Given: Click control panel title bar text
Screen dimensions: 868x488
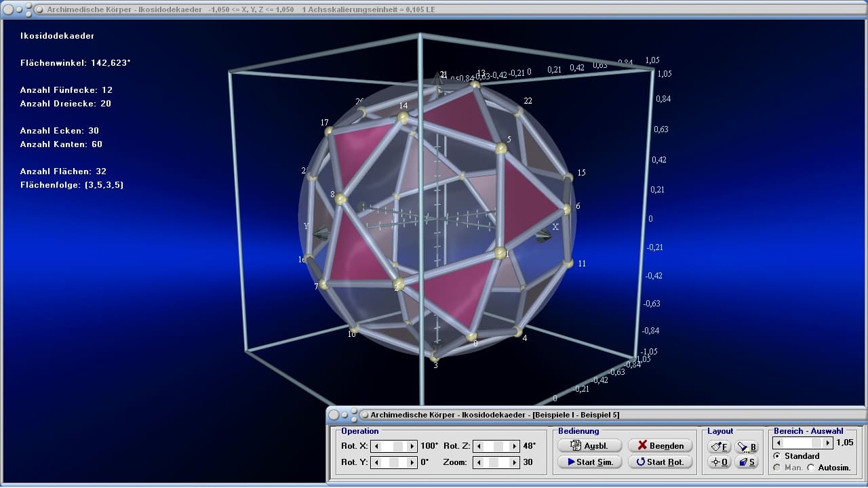Looking at the screenshot, I should (x=495, y=414).
